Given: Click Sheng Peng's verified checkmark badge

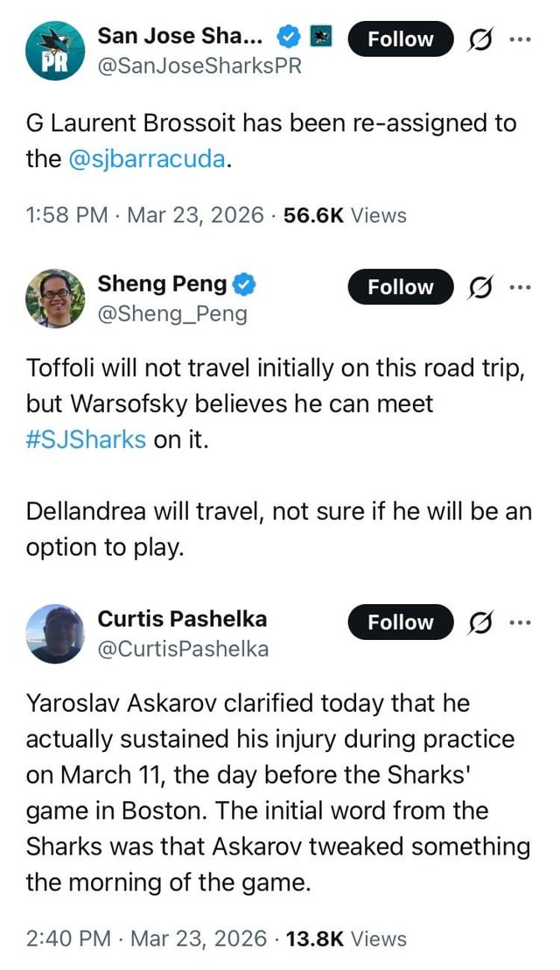Looking at the screenshot, I should coord(243,284).
